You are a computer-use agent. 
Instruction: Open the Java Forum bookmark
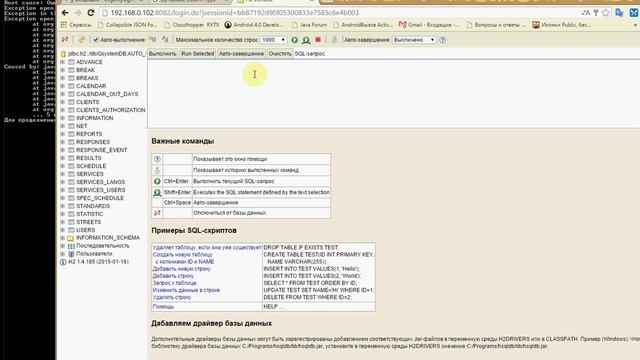pyautogui.click(x=309, y=25)
